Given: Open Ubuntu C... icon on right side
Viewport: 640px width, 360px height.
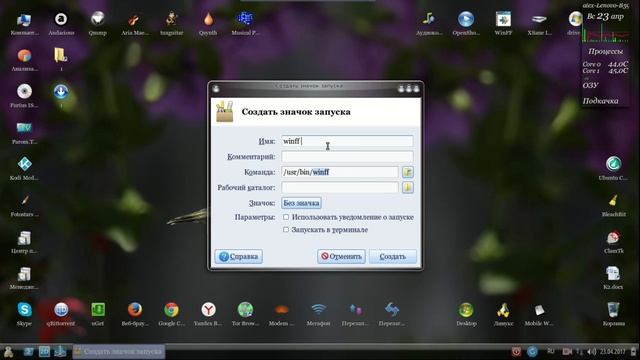Looking at the screenshot, I should coord(613,168).
